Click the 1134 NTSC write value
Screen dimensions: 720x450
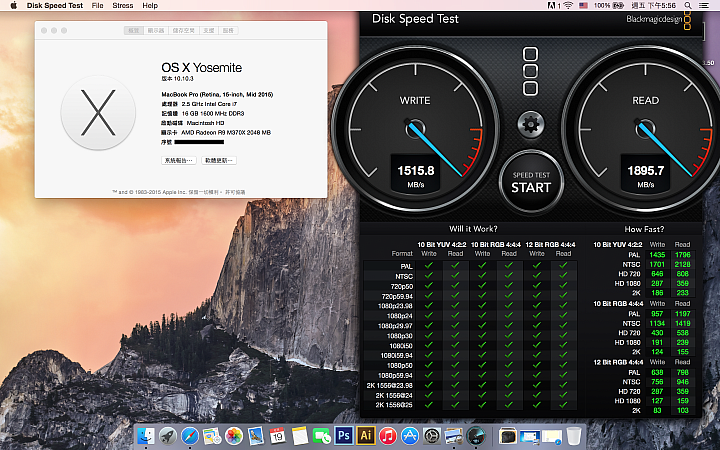pyautogui.click(x=657, y=323)
